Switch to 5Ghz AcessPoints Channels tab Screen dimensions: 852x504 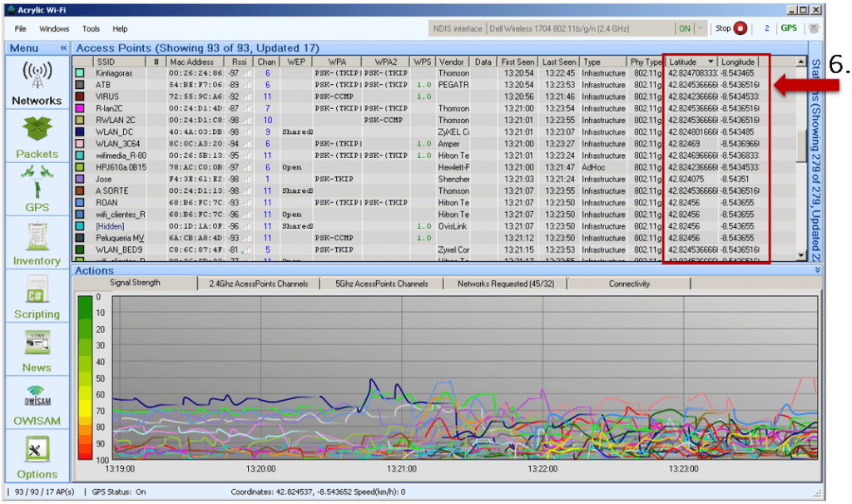coord(381,284)
